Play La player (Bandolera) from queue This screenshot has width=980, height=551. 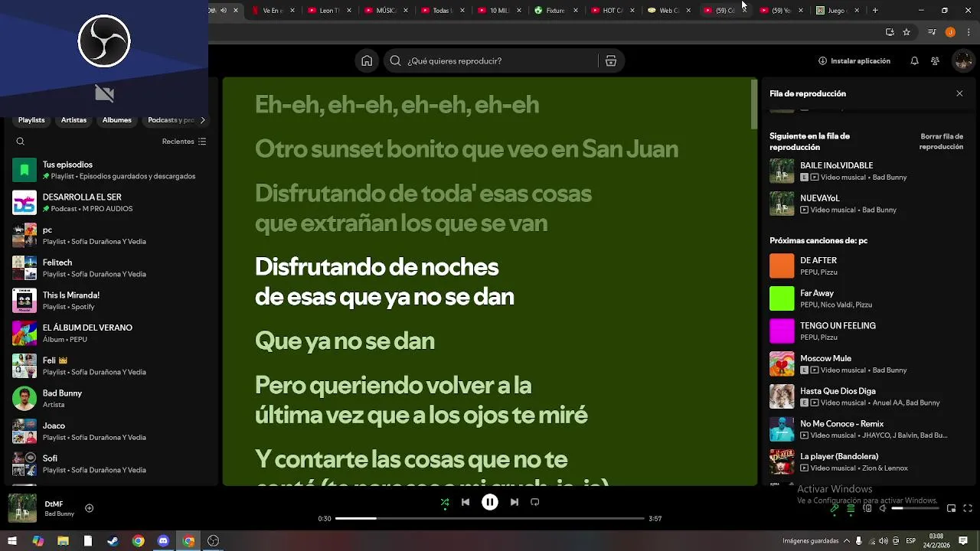pos(867,462)
